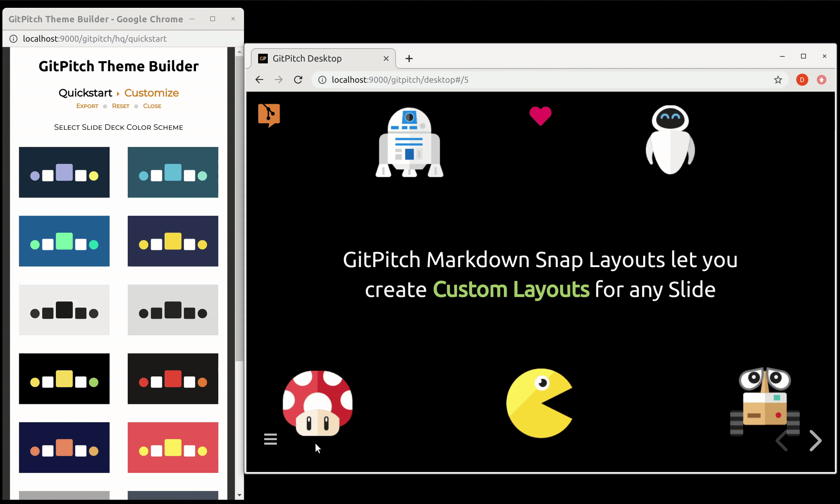Screen dimensions: 840x504
Task: Pick the black and yellow color scheme
Action: point(64,379)
